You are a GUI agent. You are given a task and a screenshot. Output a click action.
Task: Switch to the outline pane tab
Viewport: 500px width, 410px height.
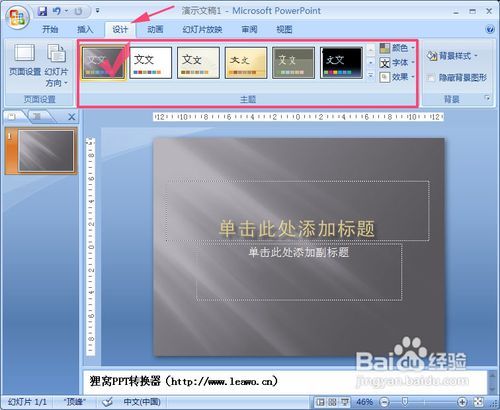tap(38, 116)
